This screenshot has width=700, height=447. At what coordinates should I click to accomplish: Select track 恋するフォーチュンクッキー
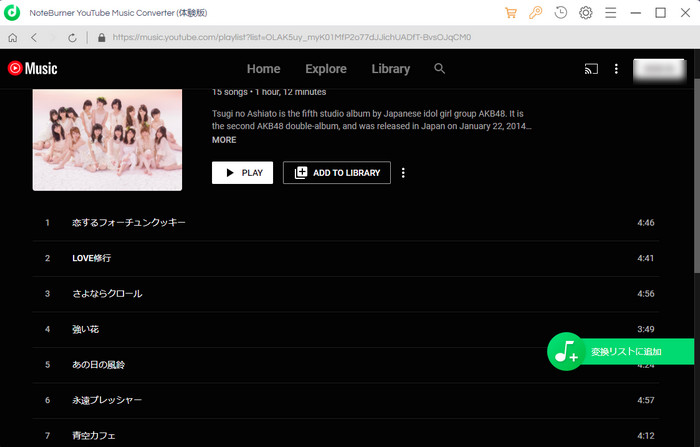pos(129,222)
